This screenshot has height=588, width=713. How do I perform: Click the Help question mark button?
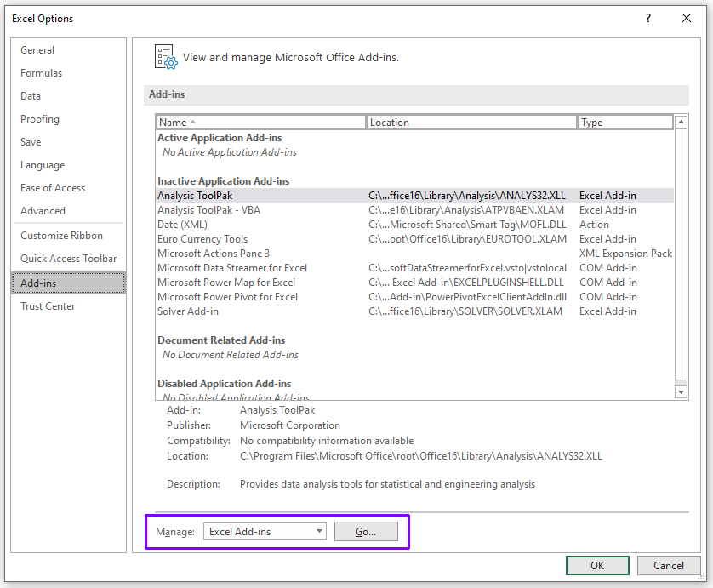tap(648, 18)
